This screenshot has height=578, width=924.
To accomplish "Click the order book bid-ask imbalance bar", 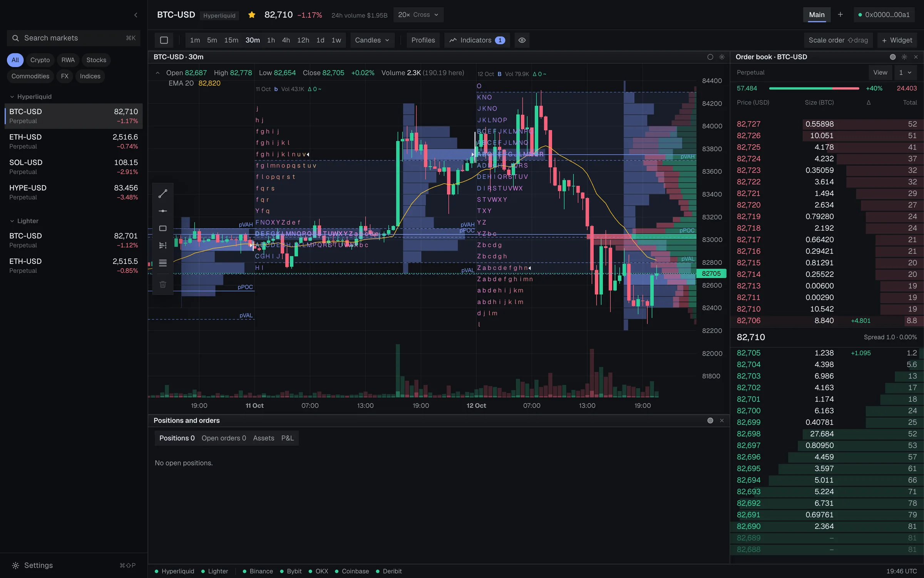I will point(814,88).
